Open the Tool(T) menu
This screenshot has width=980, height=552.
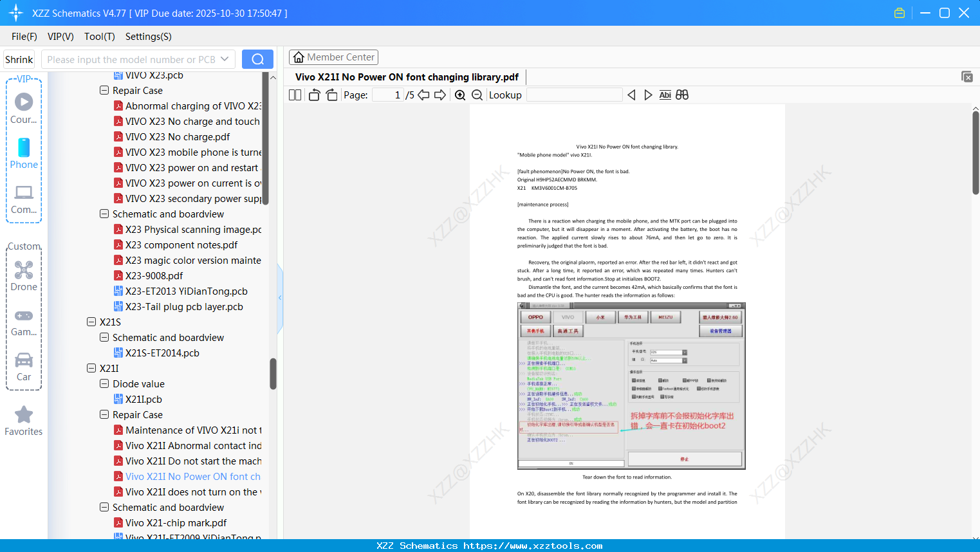pos(100,37)
